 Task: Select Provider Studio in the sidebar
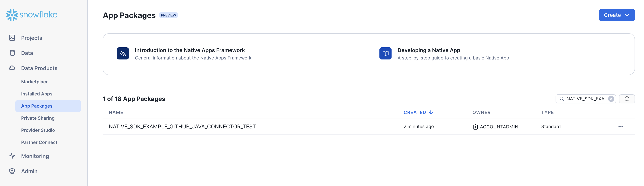point(38,130)
